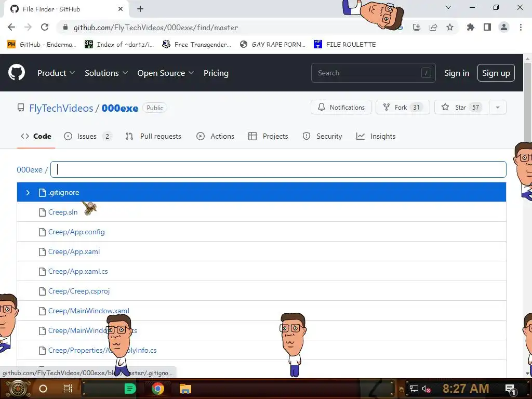The width and height of the screenshot is (532, 399).
Task: Open star list dropdown arrow
Action: coord(498,107)
